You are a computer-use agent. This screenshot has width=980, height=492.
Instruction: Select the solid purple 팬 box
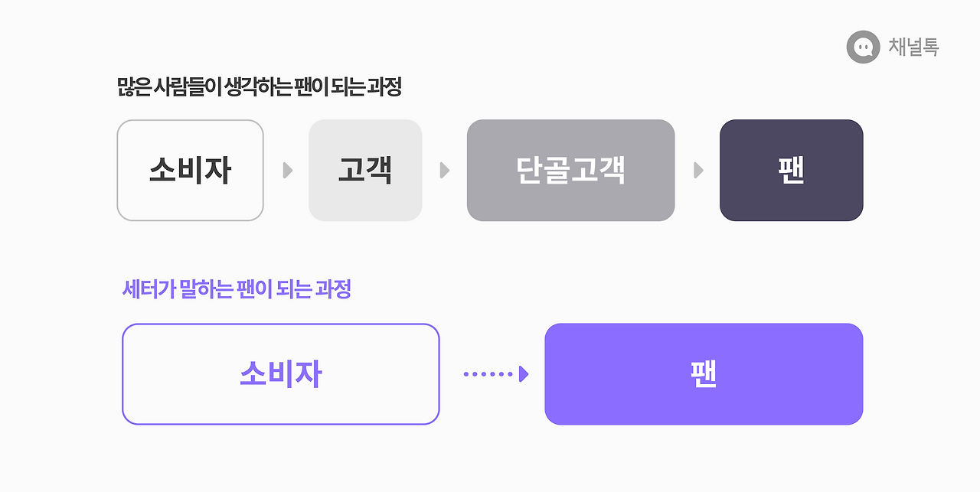click(704, 374)
